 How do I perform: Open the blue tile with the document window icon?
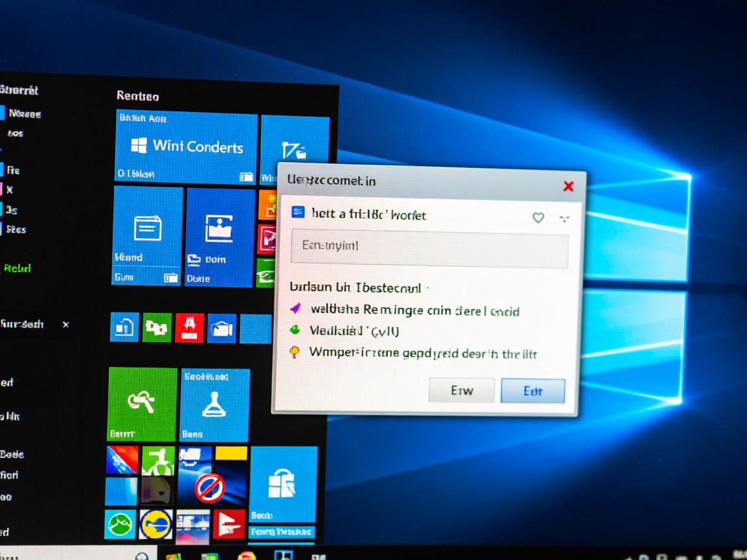coord(147,236)
